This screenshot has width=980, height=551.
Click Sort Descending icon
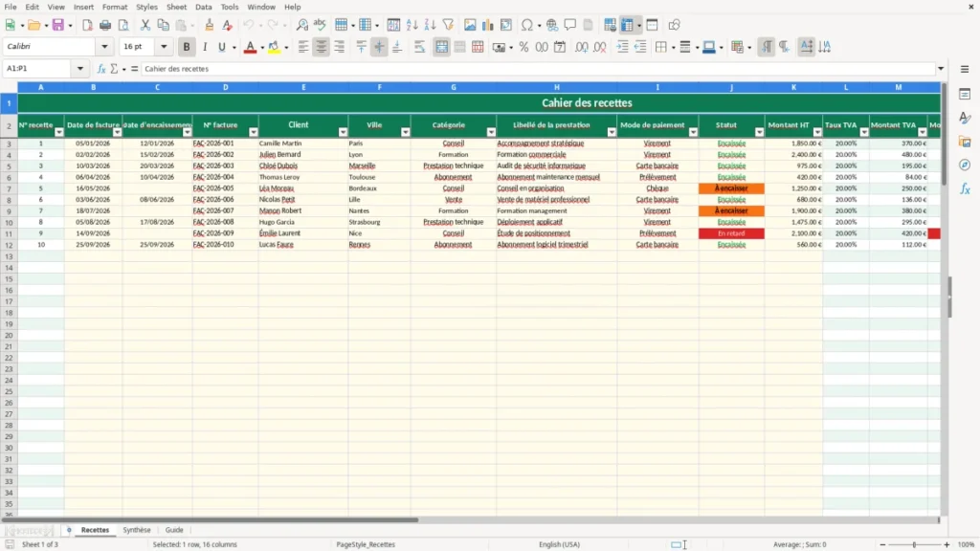coord(430,25)
